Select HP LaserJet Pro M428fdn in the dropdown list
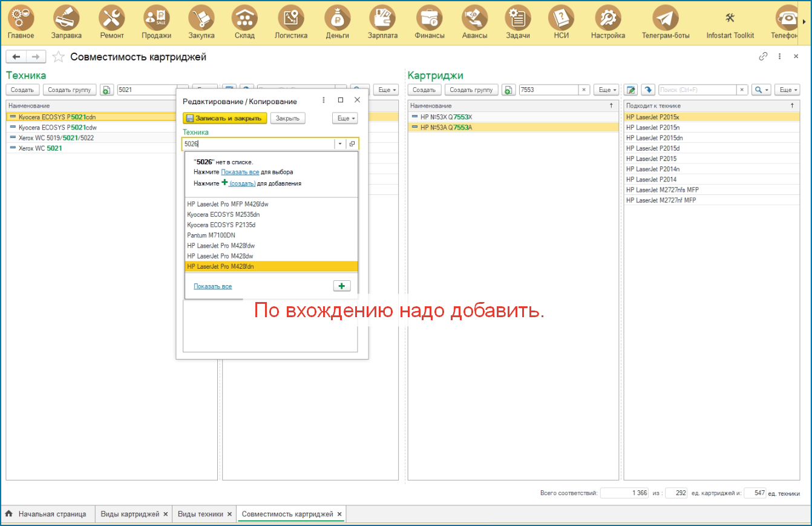Screen dimensions: 812x526 coord(271,266)
